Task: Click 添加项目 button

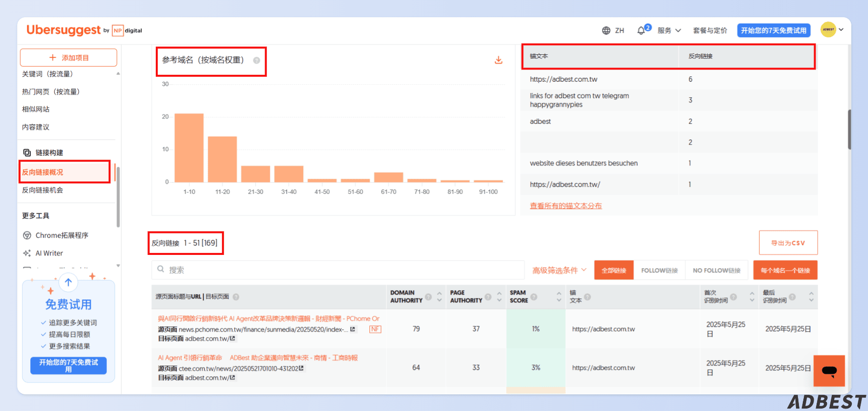Action: pos(69,57)
